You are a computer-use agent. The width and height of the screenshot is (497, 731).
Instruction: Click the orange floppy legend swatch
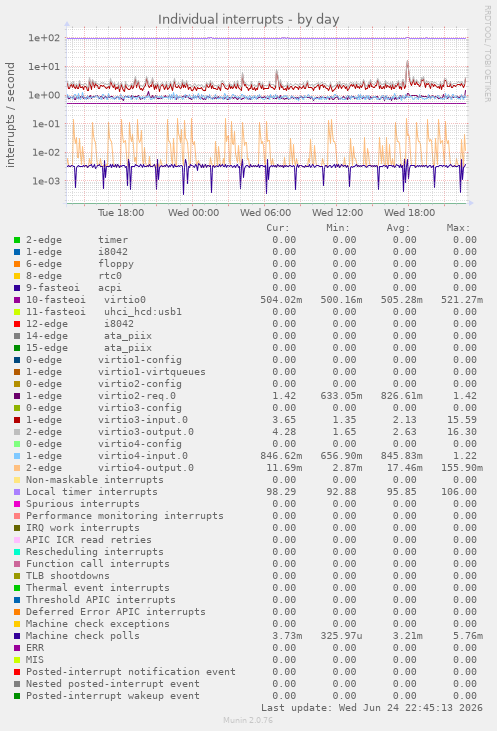17,264
